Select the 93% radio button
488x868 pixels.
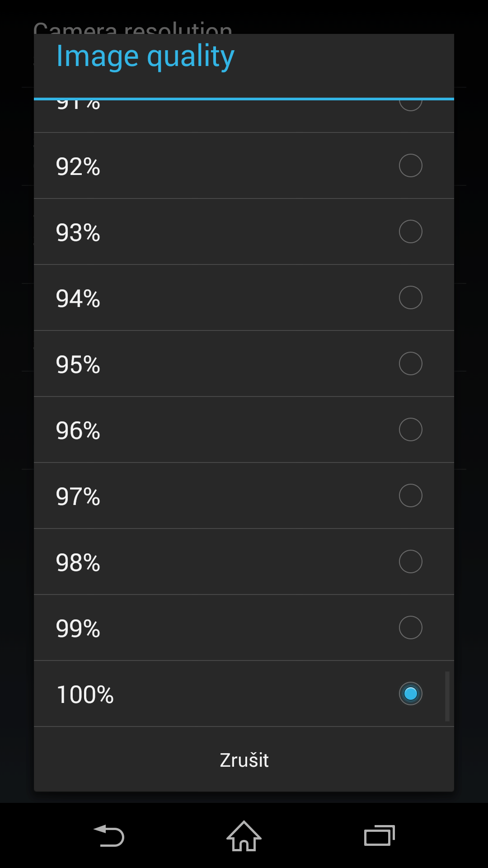pyautogui.click(x=410, y=231)
